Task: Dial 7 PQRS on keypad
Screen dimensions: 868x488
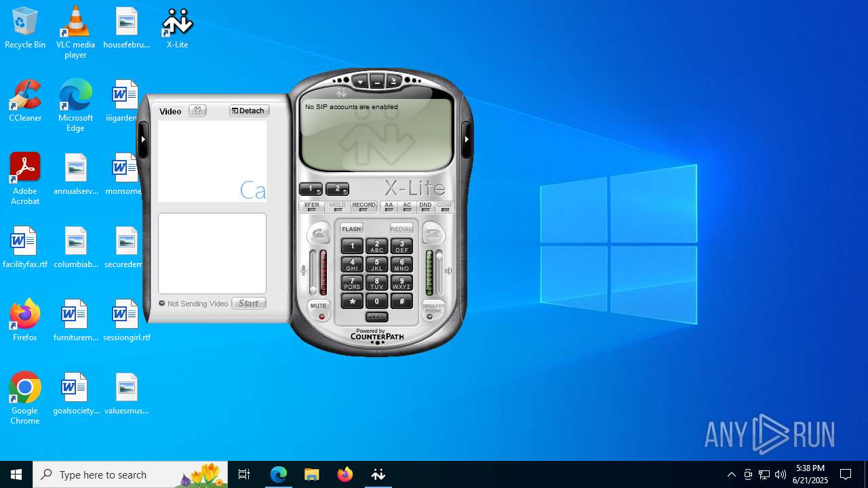Action: coord(352,283)
